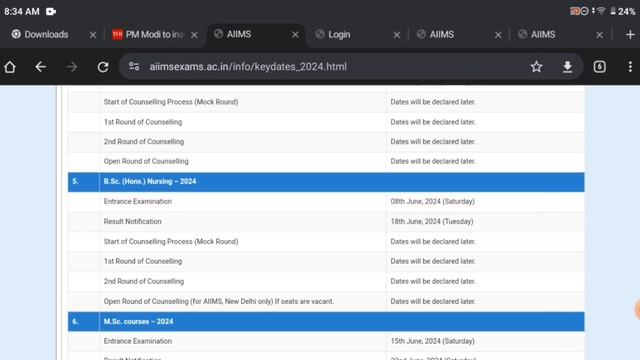The width and height of the screenshot is (640, 360).
Task: Close the active AIIMS tab
Action: (x=296, y=35)
